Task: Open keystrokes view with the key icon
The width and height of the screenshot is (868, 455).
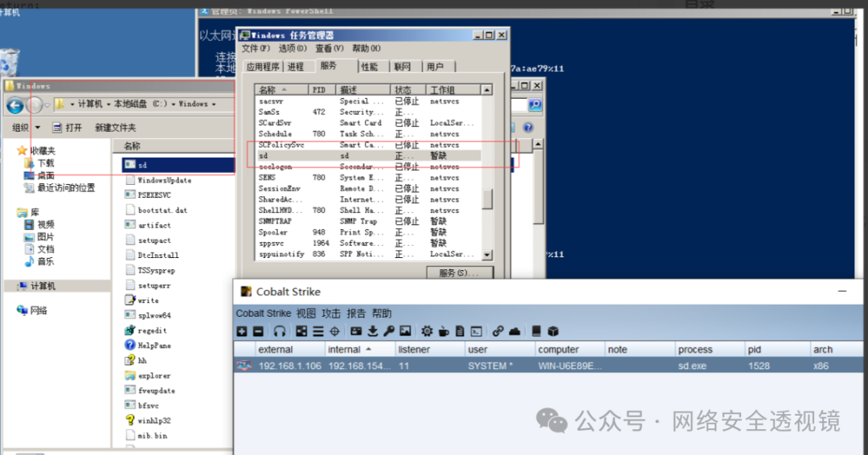Action: 389,331
